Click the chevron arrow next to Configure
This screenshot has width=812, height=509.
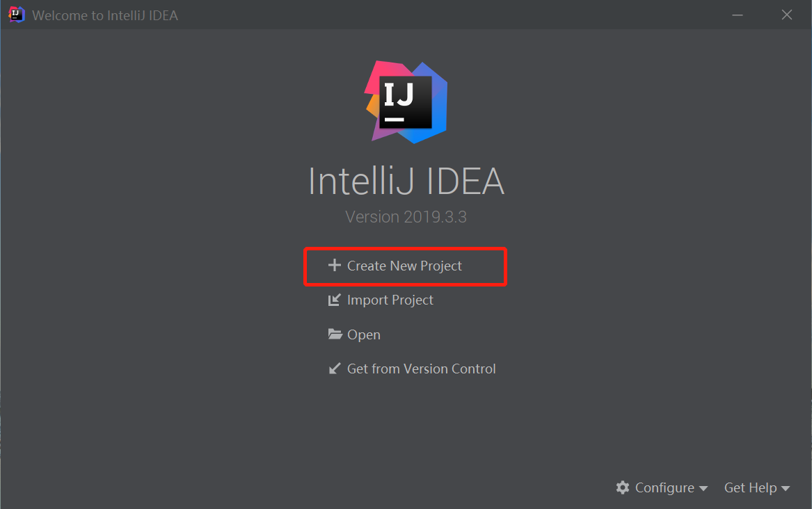(704, 488)
